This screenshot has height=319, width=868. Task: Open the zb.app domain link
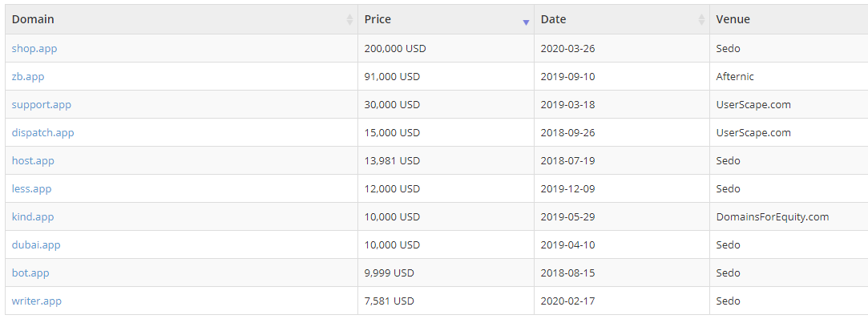pos(28,76)
